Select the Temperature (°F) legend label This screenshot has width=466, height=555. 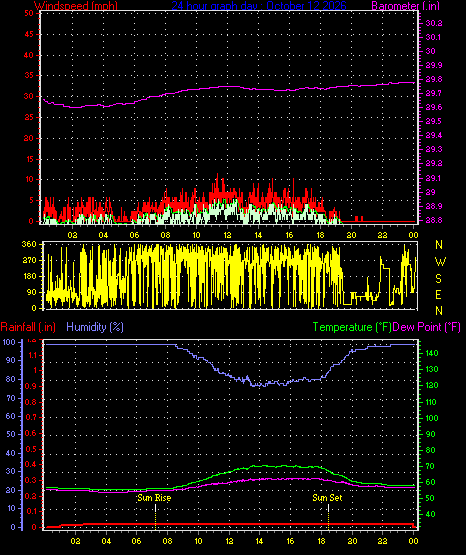point(352,327)
